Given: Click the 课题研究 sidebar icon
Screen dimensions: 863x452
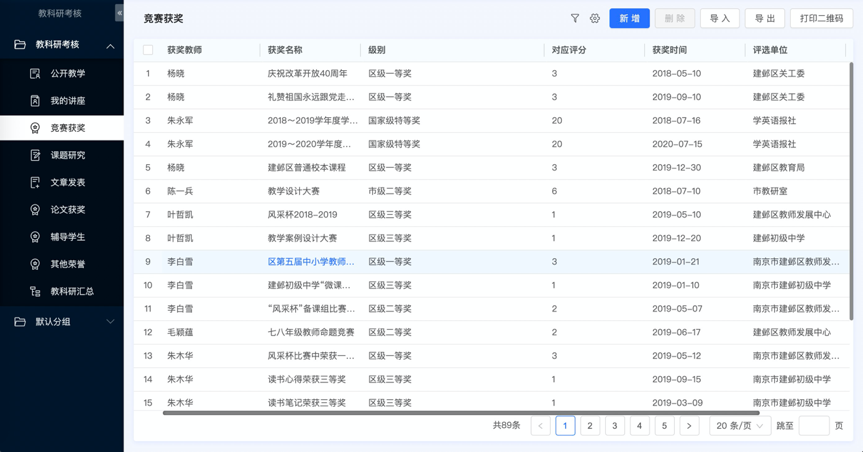Looking at the screenshot, I should [x=35, y=155].
